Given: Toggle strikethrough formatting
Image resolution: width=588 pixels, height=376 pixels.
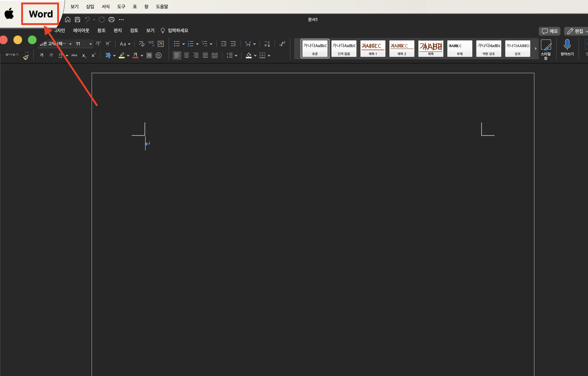Looking at the screenshot, I should coord(74,55).
